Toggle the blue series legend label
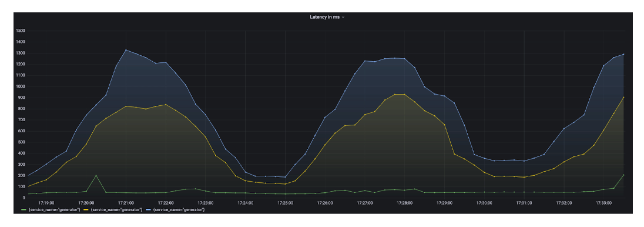Screen dimensions: 644x227 179,210
